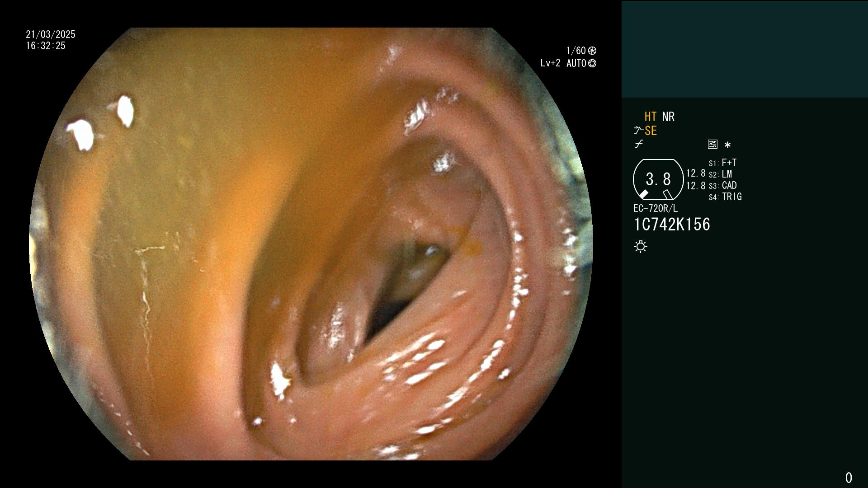Click the iris icon next to AUTO

tap(592, 63)
